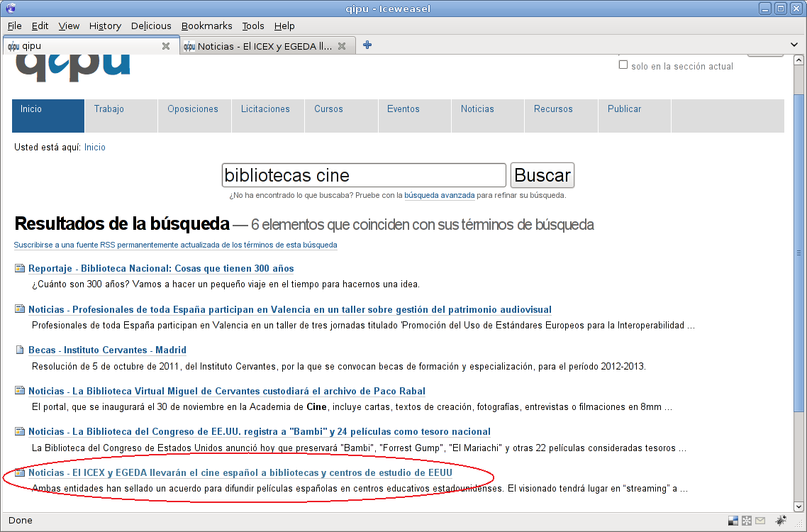This screenshot has height=532, width=807.
Task: Click the document icon beside Becas - Instituto Cervantes
Action: (x=20, y=350)
